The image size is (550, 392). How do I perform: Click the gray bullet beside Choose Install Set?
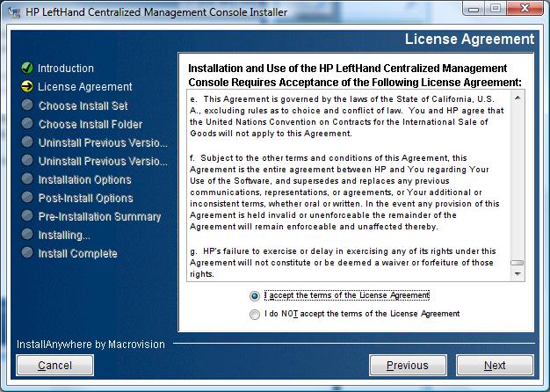pos(27,105)
